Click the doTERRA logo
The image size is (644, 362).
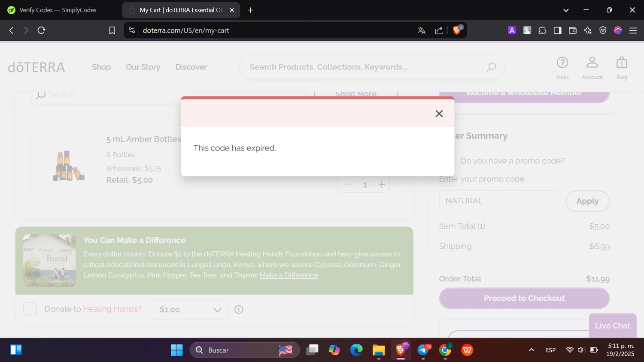click(x=36, y=67)
